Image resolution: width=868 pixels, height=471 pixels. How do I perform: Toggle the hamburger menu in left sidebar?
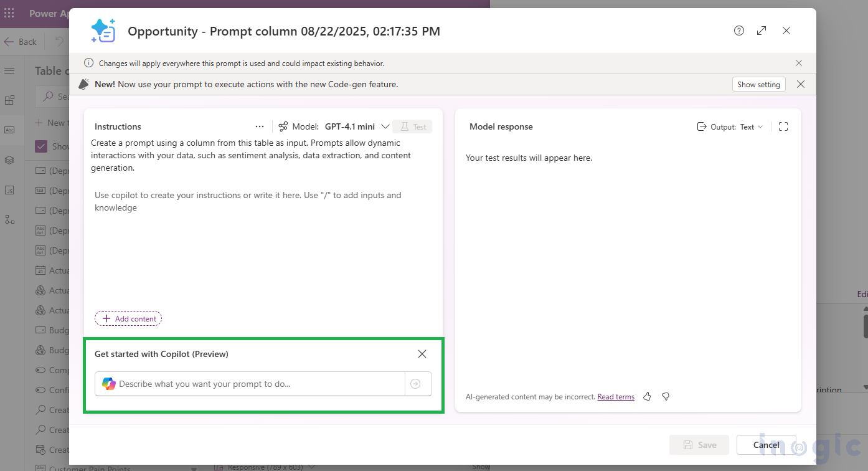(x=9, y=70)
